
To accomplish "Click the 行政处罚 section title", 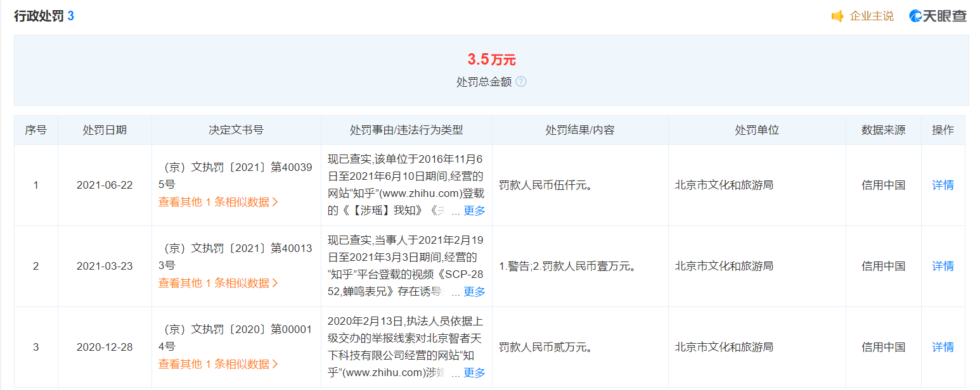I will tap(39, 16).
